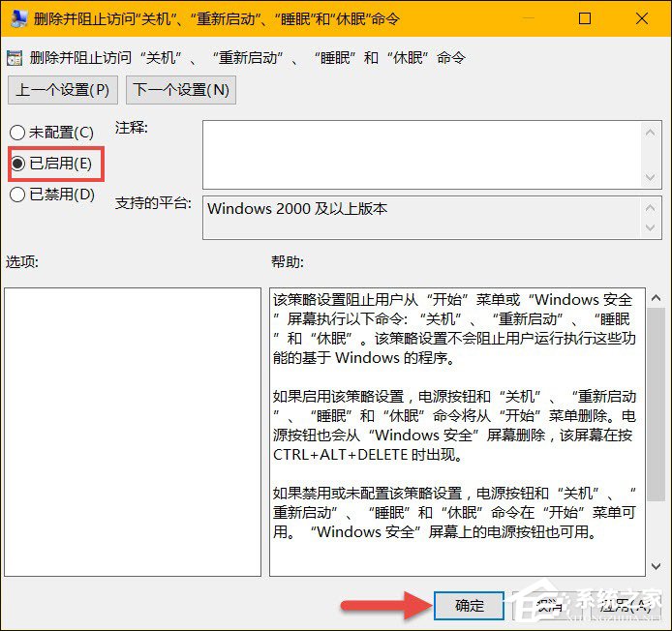Go to 下一个设置(N) next setting
672x631 pixels.
(x=181, y=90)
